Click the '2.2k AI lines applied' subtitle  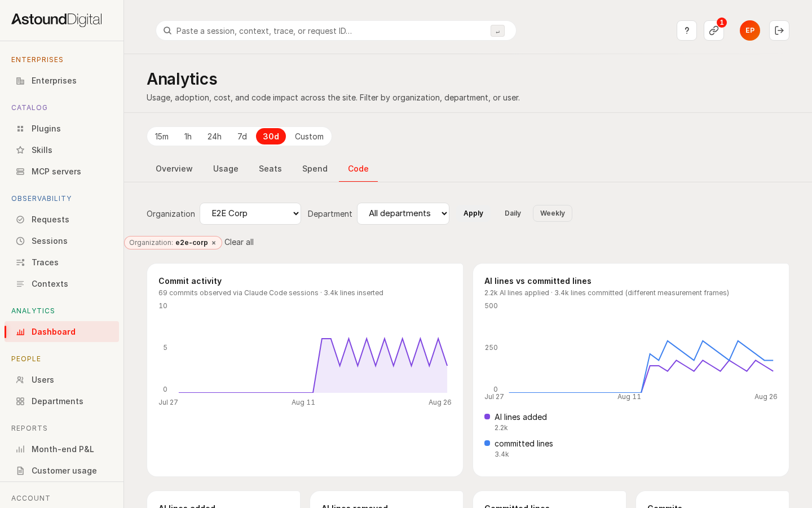point(607,293)
